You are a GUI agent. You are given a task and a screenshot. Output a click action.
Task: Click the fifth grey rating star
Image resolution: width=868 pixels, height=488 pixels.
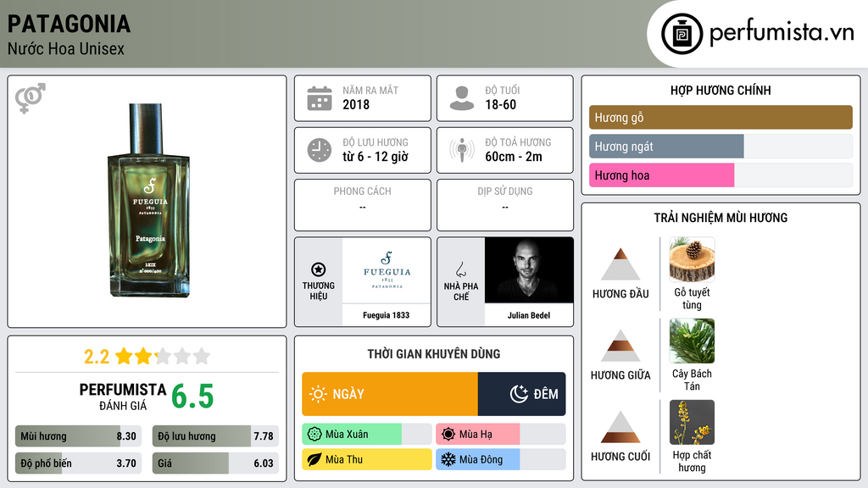(202, 356)
